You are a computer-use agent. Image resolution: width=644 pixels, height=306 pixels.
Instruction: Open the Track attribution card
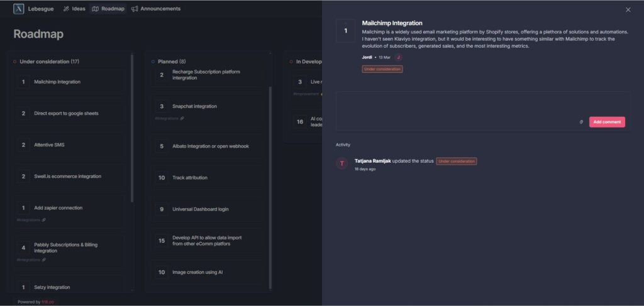click(206, 178)
